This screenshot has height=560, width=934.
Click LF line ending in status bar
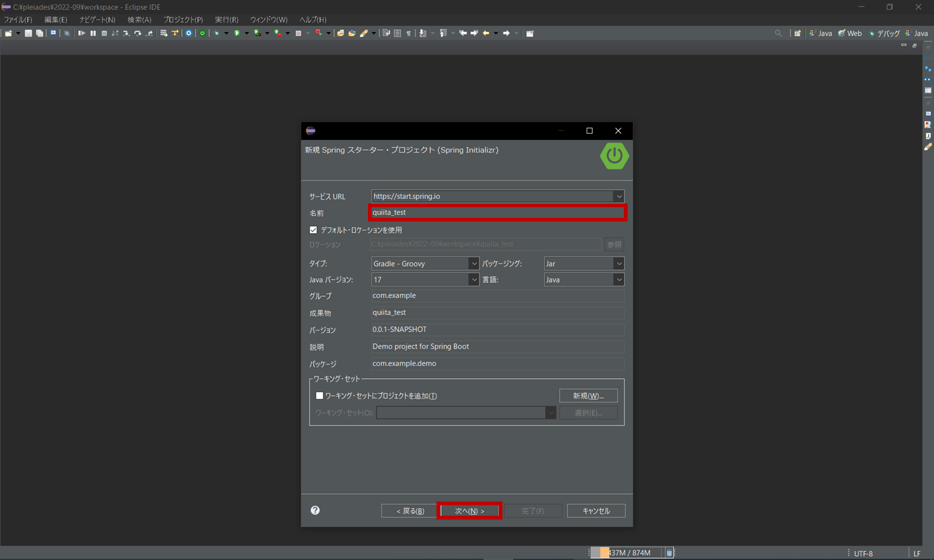pyautogui.click(x=917, y=553)
